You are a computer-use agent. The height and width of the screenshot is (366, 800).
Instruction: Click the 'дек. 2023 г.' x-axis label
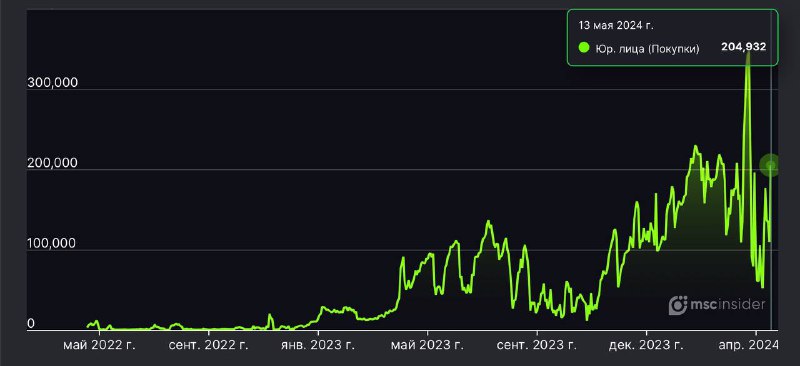(x=646, y=346)
